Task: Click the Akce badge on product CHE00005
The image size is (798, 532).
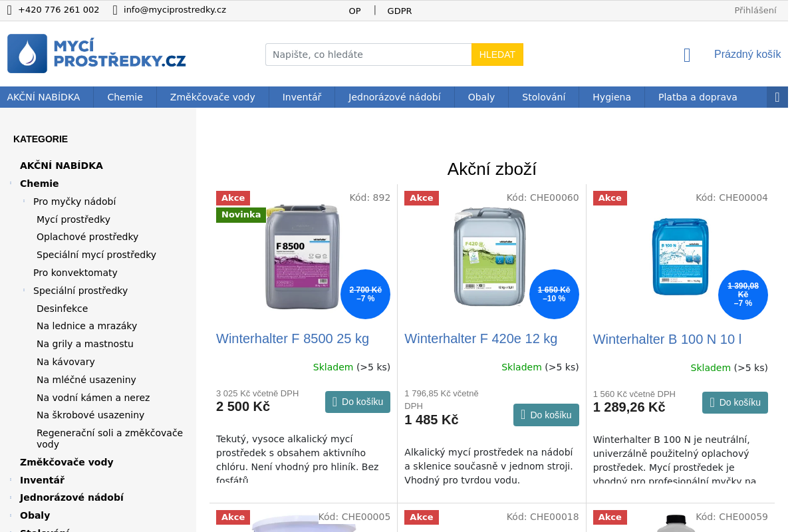Action: click(x=233, y=517)
